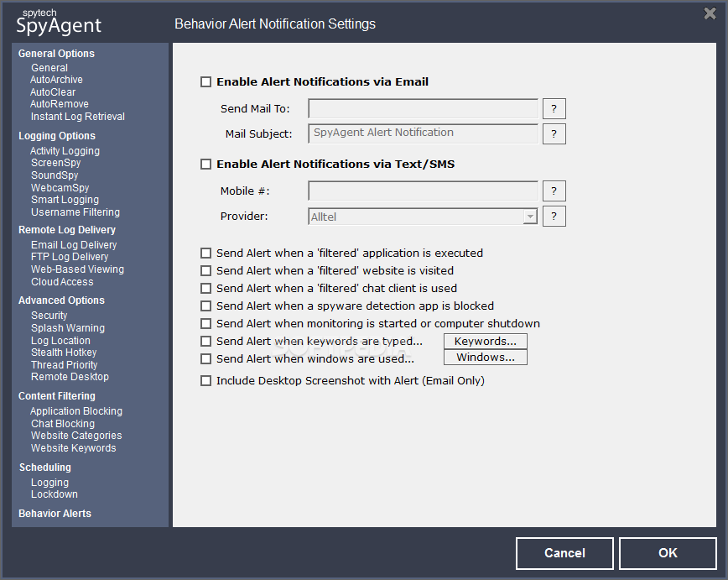Open Chat Blocking settings
This screenshot has width=728, height=580.
[63, 424]
